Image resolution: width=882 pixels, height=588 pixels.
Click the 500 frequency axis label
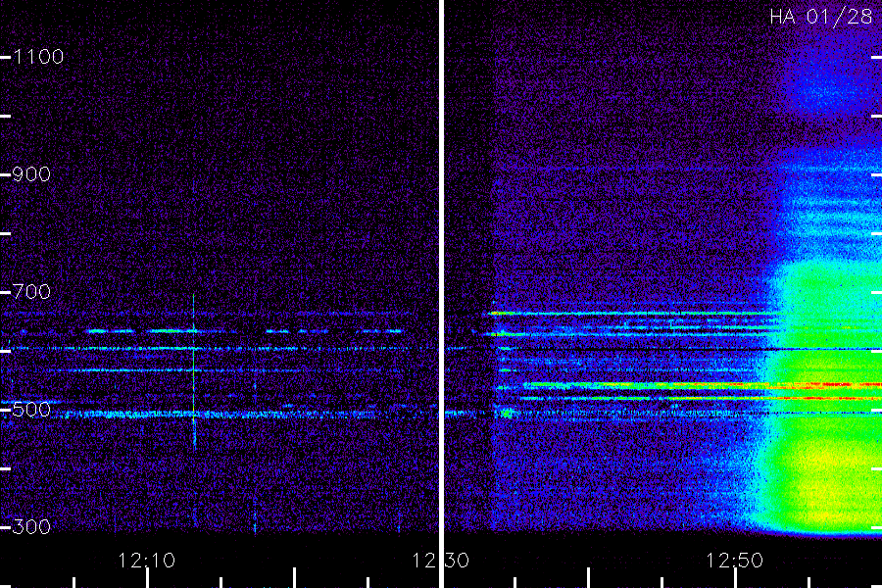[31, 410]
